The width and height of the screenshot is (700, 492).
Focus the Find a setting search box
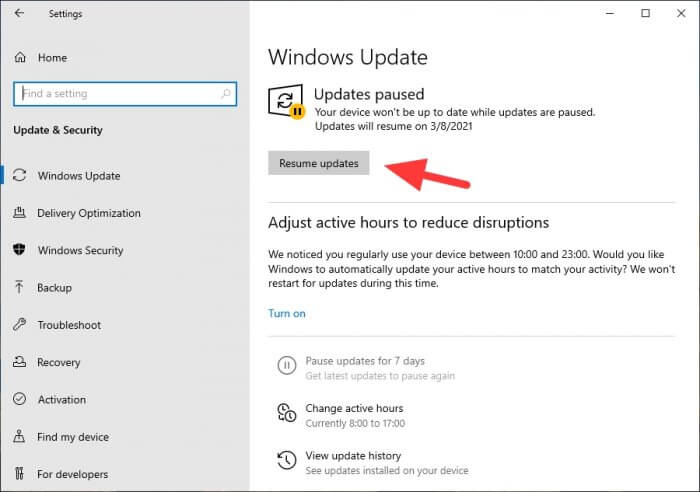coord(125,94)
